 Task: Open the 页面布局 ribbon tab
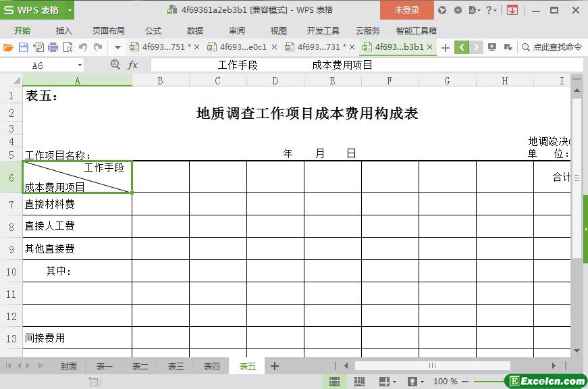click(x=109, y=31)
